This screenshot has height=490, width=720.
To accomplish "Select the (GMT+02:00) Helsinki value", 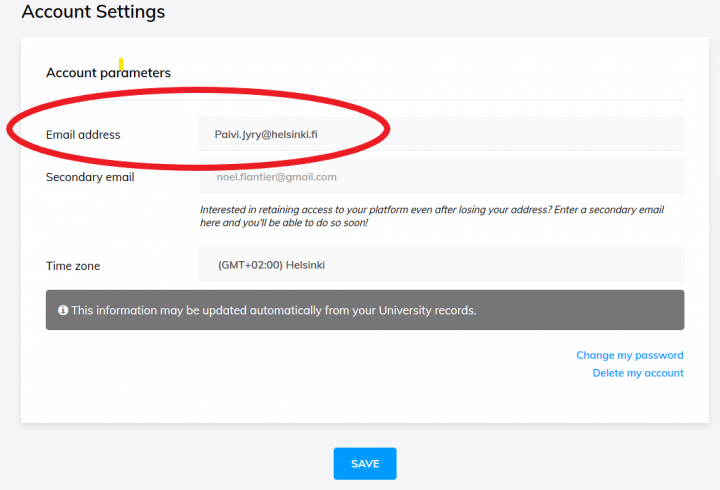I will pos(271,265).
